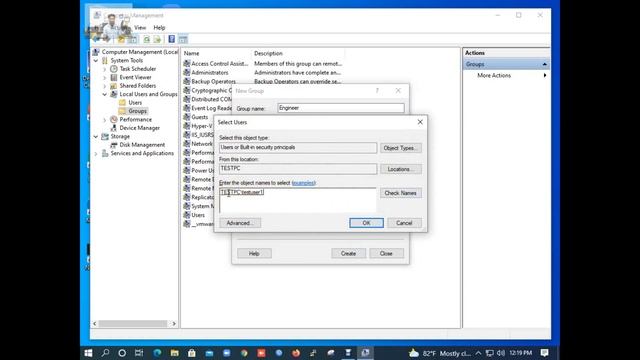
Task: Collapse Local Users and Groups node
Action: 104,94
